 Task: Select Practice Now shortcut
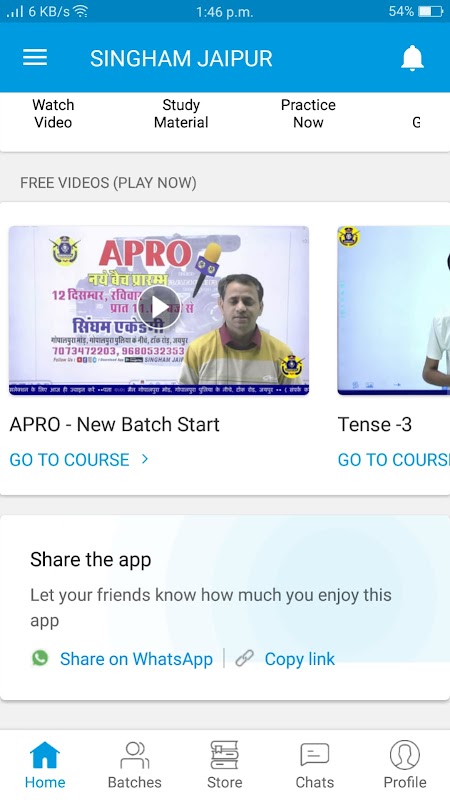308,114
